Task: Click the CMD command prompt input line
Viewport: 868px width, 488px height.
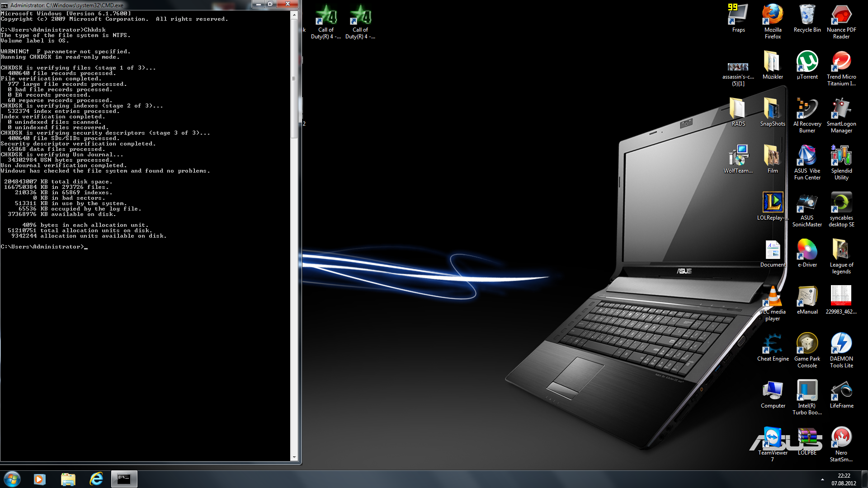Action: pyautogui.click(x=44, y=247)
